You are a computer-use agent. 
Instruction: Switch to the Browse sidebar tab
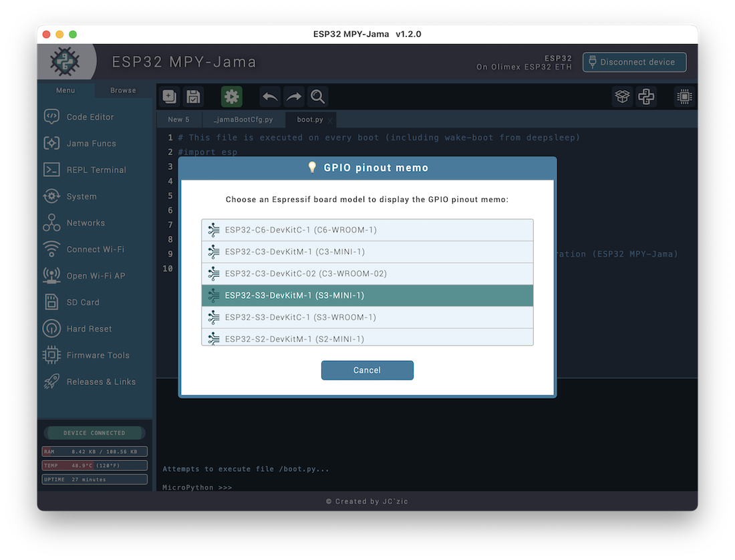124,90
